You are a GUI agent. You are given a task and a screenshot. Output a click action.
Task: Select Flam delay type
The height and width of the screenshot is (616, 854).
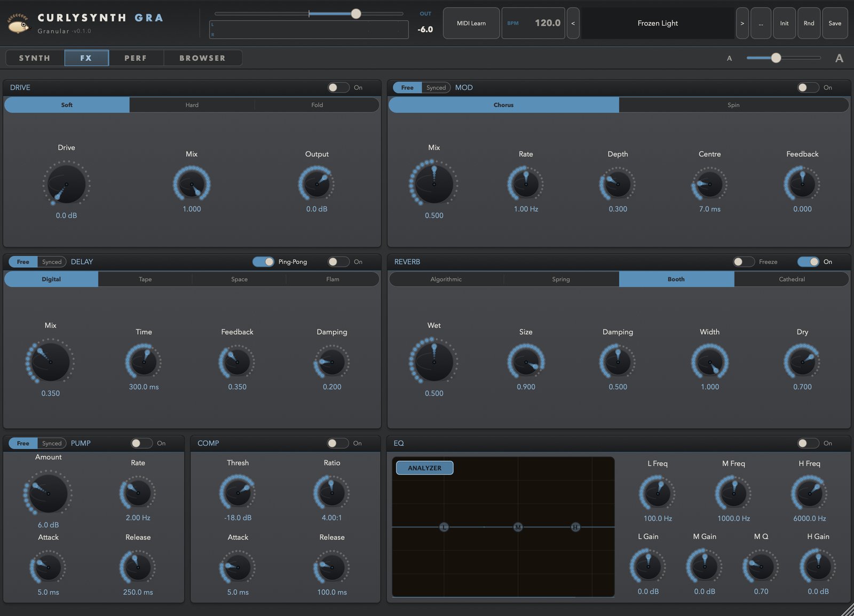(x=333, y=279)
